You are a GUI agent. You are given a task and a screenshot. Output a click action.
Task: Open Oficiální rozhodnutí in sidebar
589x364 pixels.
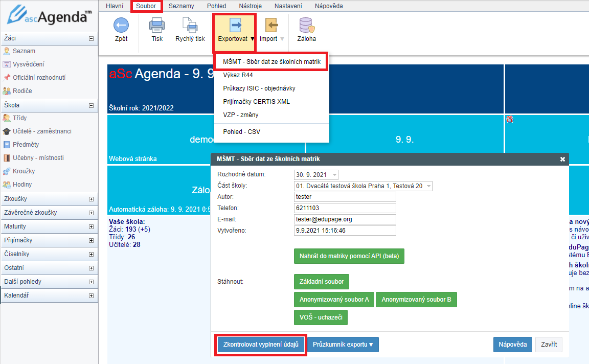[39, 77]
